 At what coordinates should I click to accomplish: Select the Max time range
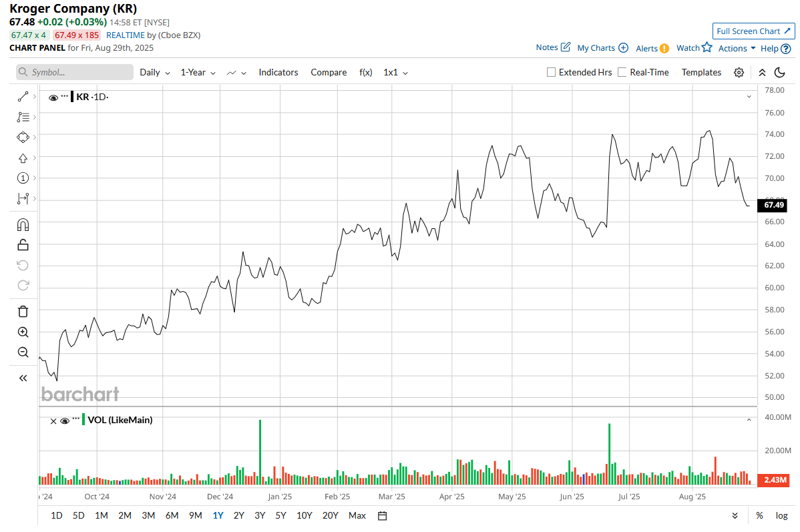tap(357, 516)
